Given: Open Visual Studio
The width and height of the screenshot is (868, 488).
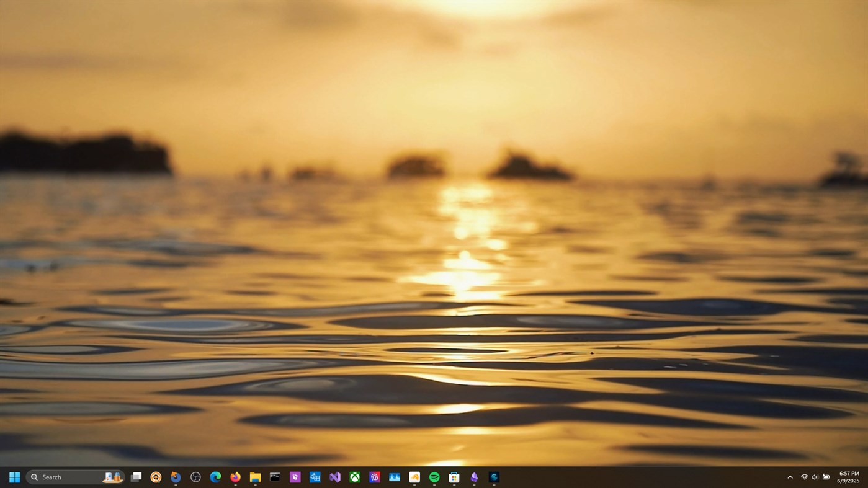Looking at the screenshot, I should coord(333,477).
